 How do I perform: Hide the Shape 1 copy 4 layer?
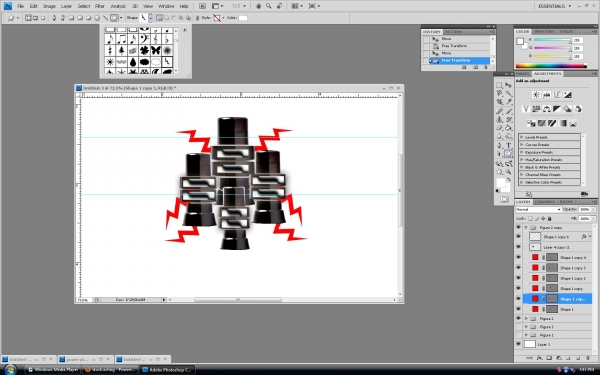click(x=518, y=258)
